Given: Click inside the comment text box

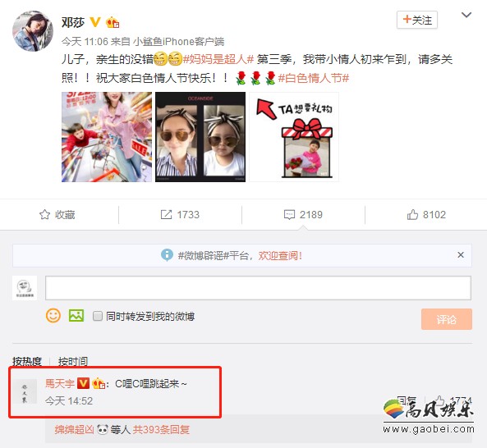Looking at the screenshot, I should pos(258,288).
